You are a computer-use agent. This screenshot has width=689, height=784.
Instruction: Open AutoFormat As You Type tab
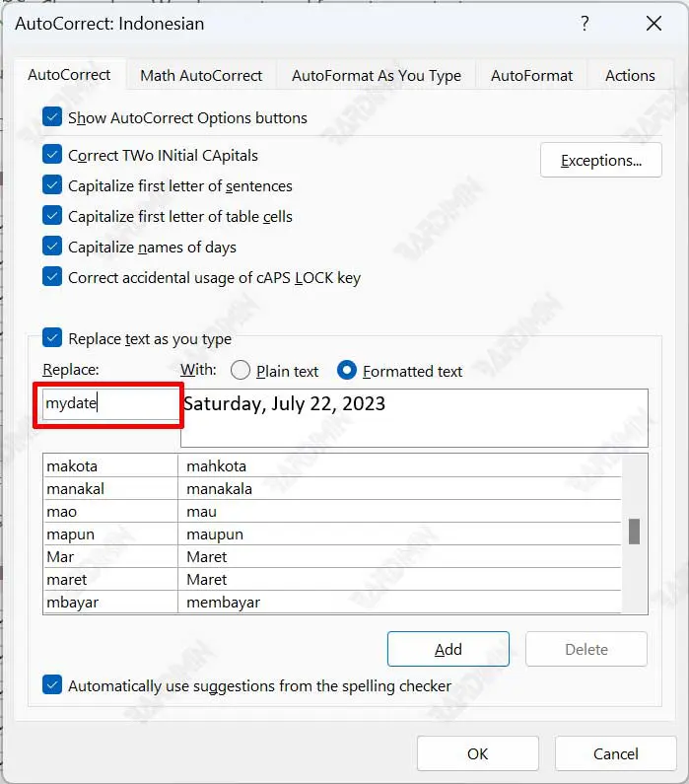377,76
